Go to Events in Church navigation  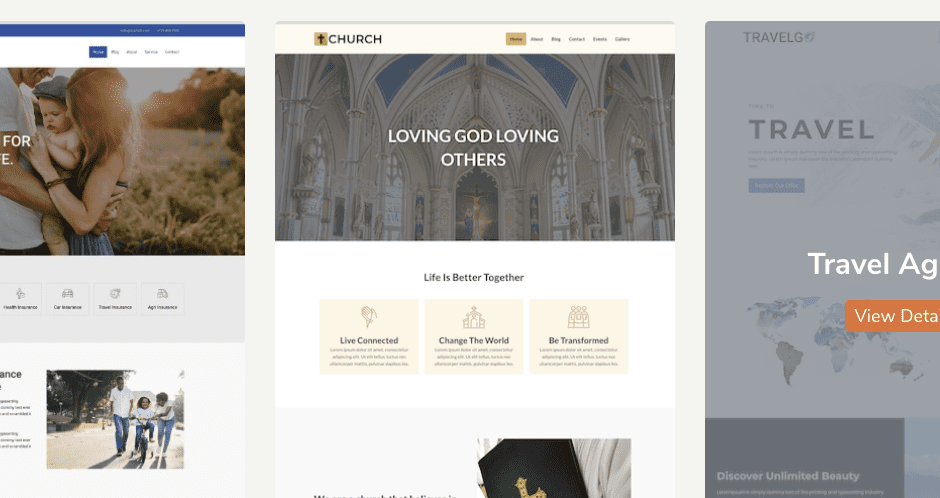tap(599, 39)
